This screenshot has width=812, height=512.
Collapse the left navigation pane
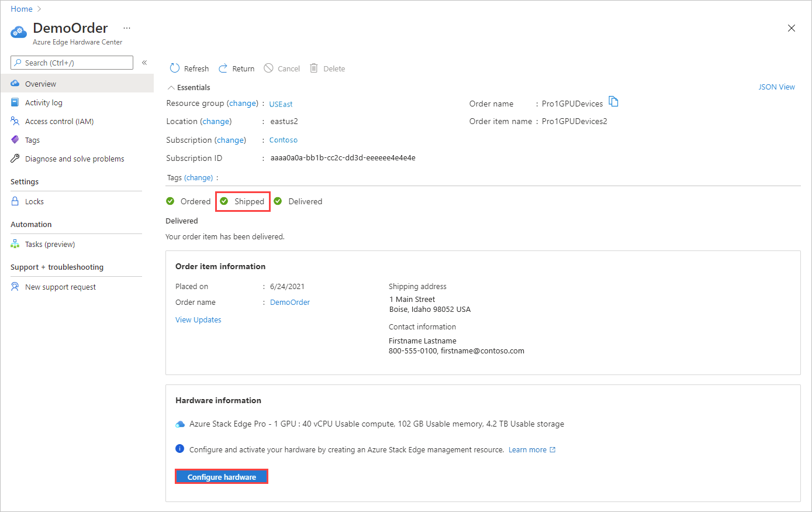point(144,63)
